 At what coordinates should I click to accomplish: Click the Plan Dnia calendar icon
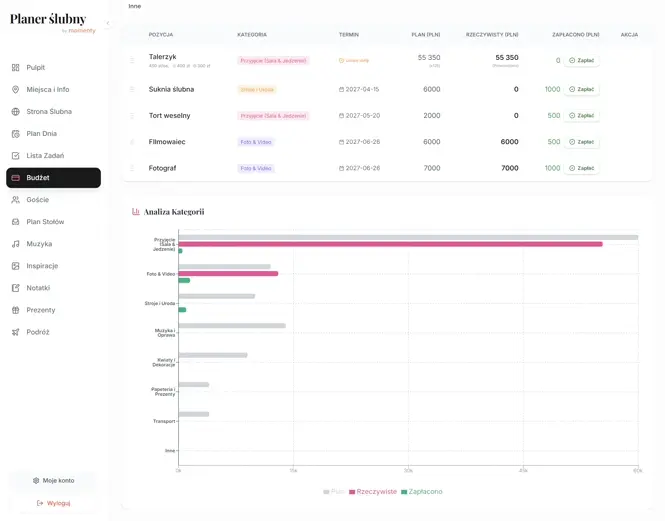coord(16,134)
